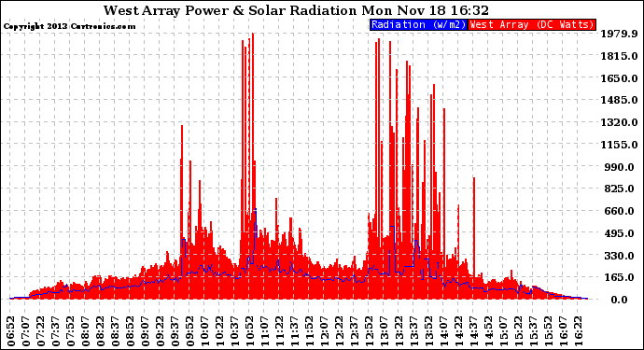Click the 11:52 time label on x-axis

(309, 331)
